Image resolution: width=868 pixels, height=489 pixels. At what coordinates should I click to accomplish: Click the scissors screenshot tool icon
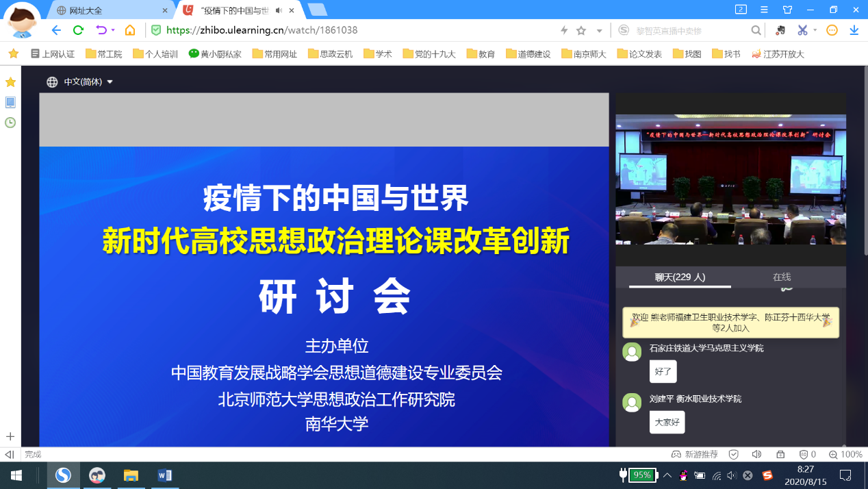802,30
